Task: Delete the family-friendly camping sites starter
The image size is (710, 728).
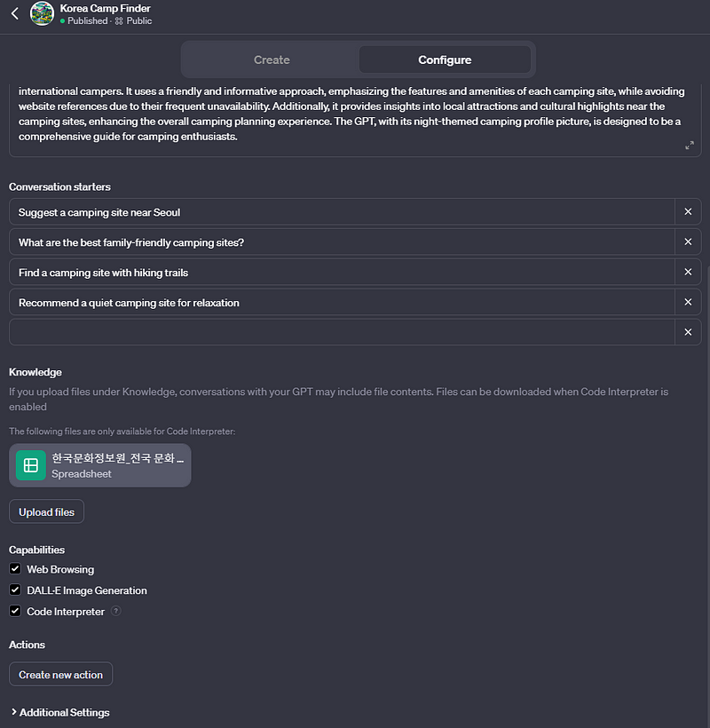Action: [688, 242]
